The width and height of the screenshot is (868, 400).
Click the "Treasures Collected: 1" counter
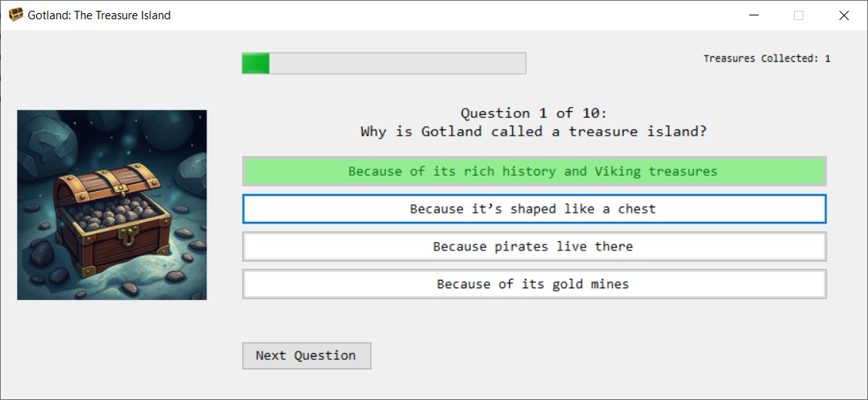click(766, 59)
